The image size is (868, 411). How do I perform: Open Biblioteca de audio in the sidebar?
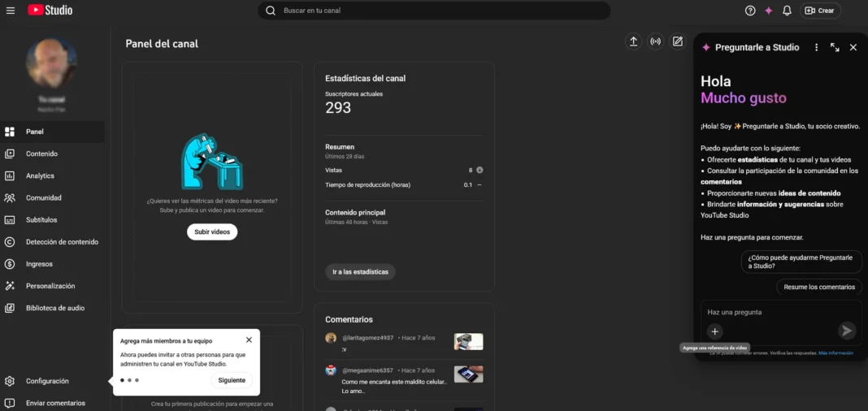[52, 308]
